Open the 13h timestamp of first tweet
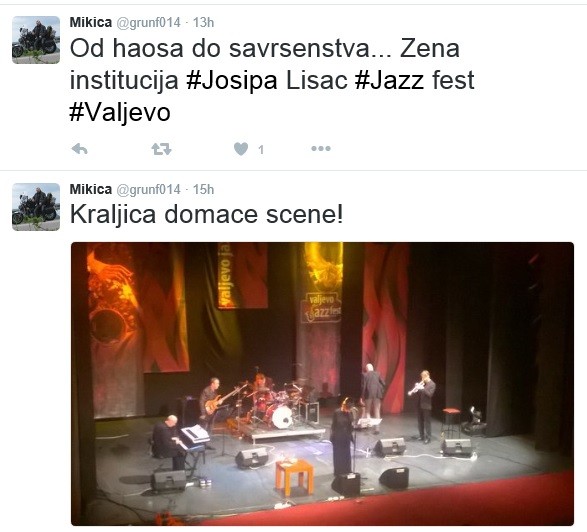Screen dimensions: 587x532 point(203,22)
